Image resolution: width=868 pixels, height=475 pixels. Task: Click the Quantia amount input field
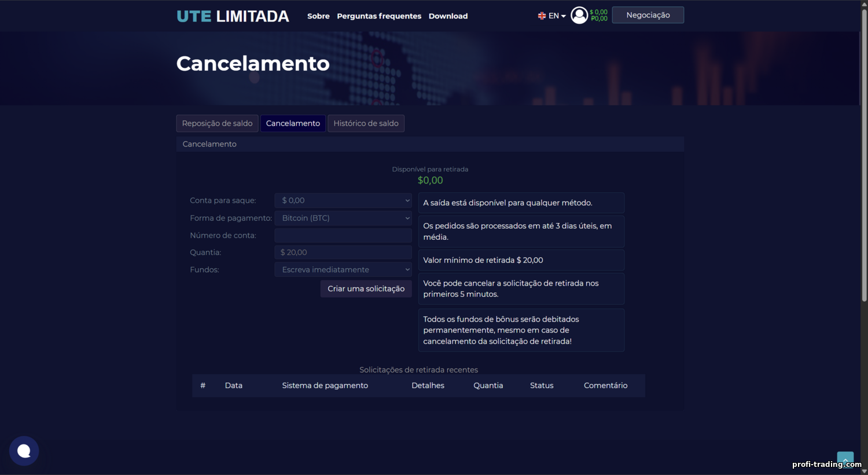[343, 252]
